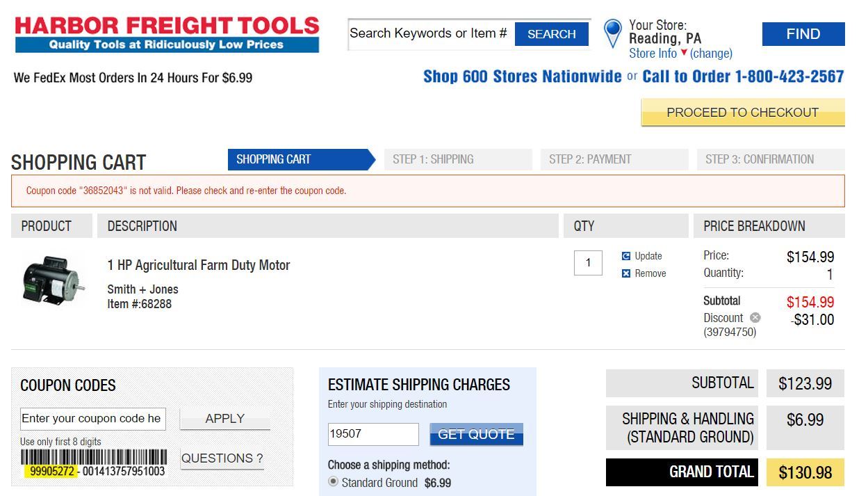Expand Store Info red dropdown arrow
This screenshot has width=868, height=496.
coord(684,53)
